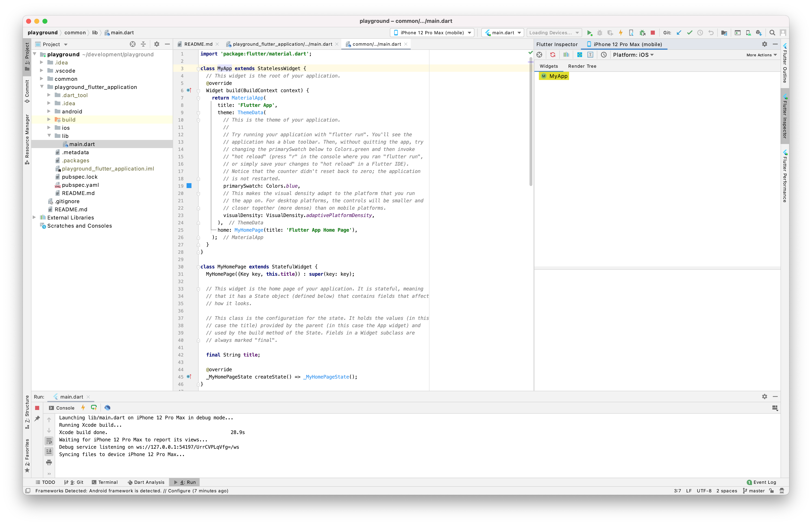Click the inspector Select Widget Mode crosshair

(539, 55)
